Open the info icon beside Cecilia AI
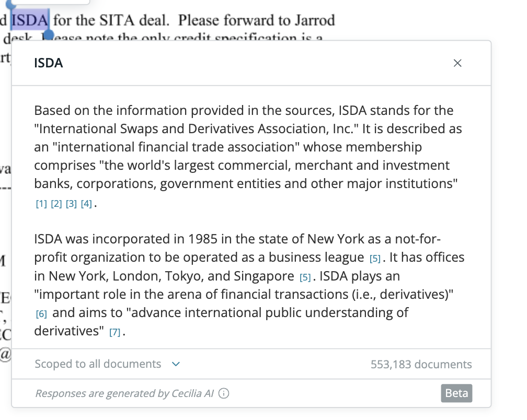 (x=224, y=393)
